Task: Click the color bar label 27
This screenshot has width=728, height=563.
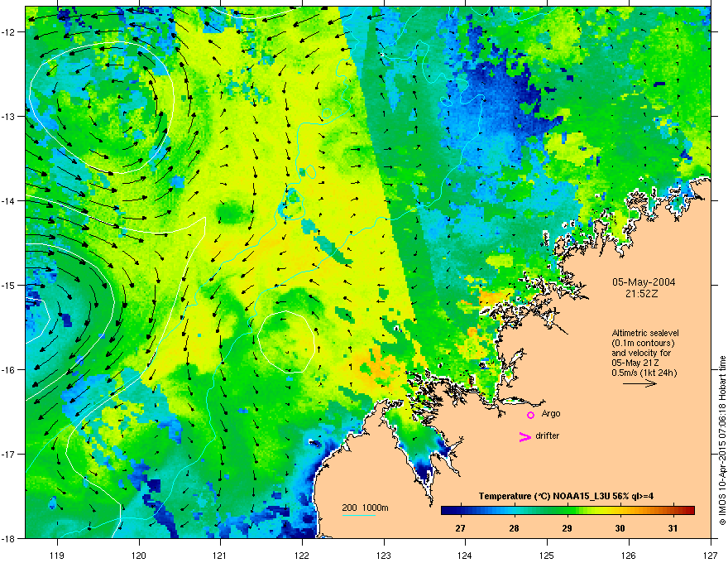Action: tap(460, 528)
